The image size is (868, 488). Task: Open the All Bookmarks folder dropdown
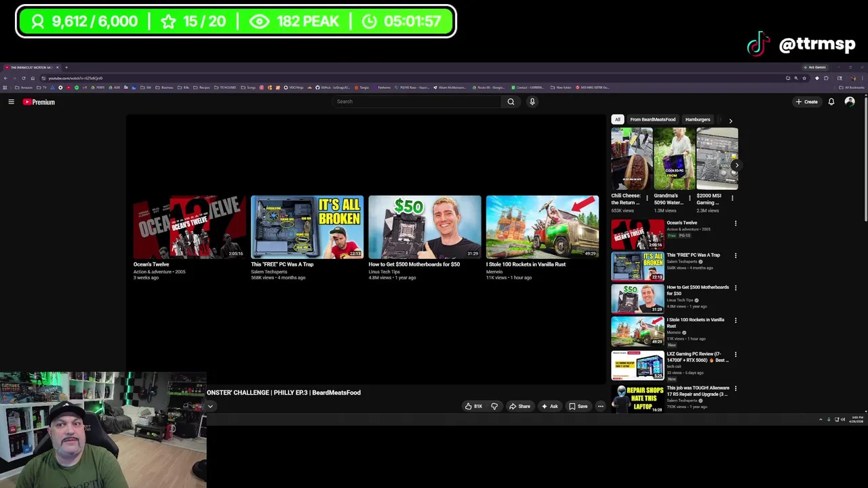(851, 87)
